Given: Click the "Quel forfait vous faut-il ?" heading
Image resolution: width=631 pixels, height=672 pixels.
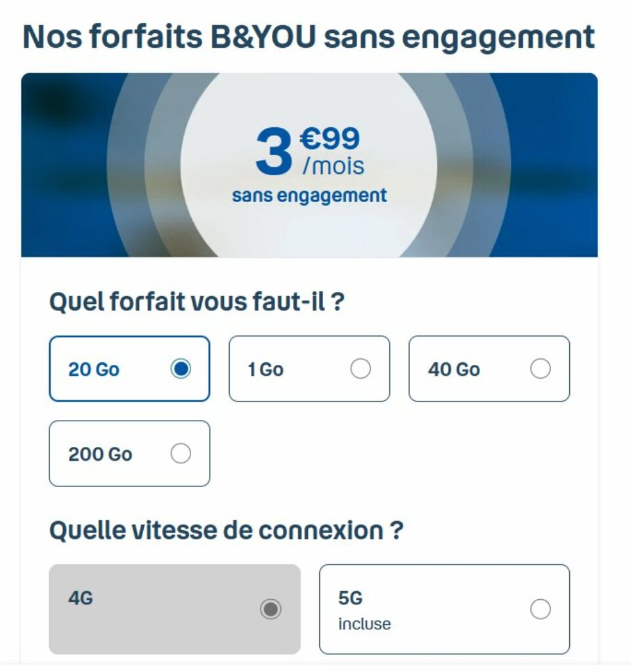Looking at the screenshot, I should tap(197, 303).
